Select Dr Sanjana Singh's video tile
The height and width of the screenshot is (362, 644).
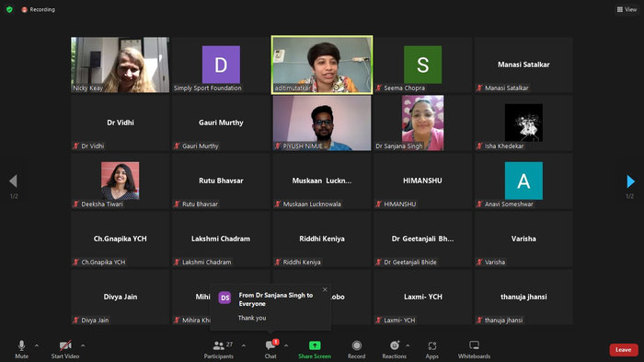422,123
